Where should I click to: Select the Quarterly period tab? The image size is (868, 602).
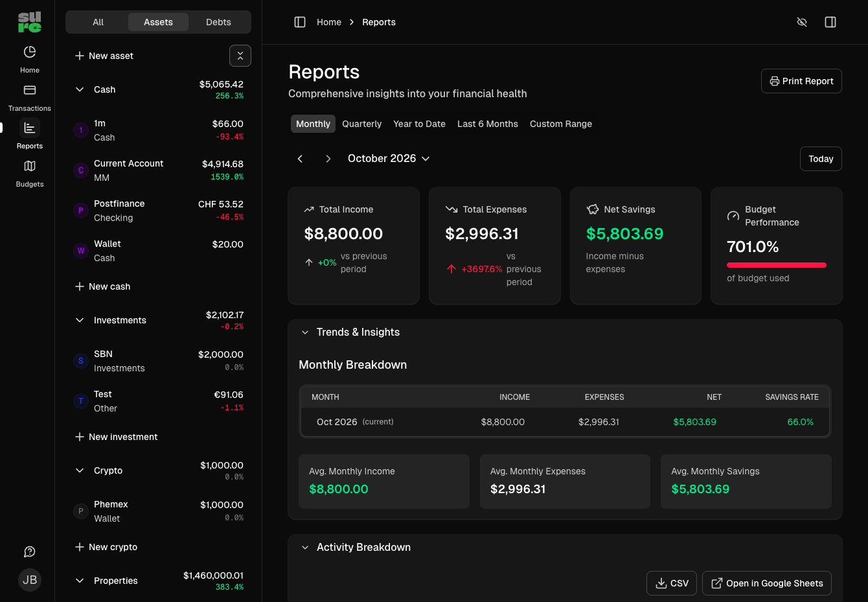pyautogui.click(x=361, y=124)
